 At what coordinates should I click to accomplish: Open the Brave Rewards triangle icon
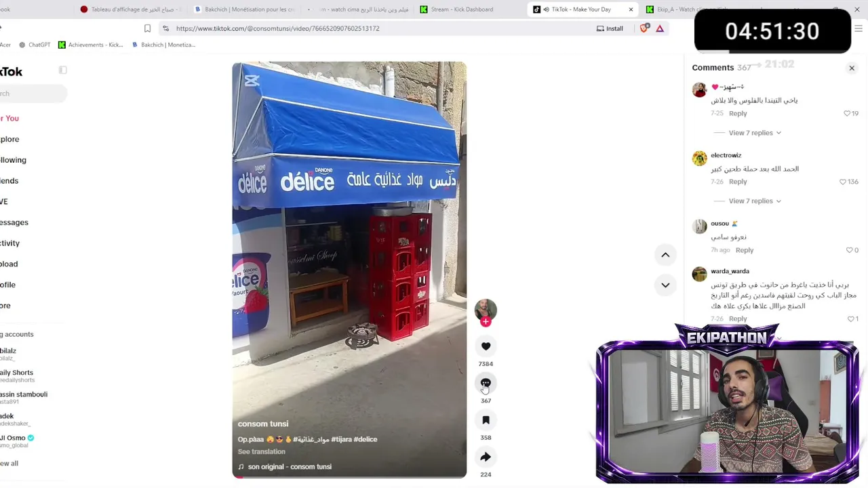[x=660, y=28]
